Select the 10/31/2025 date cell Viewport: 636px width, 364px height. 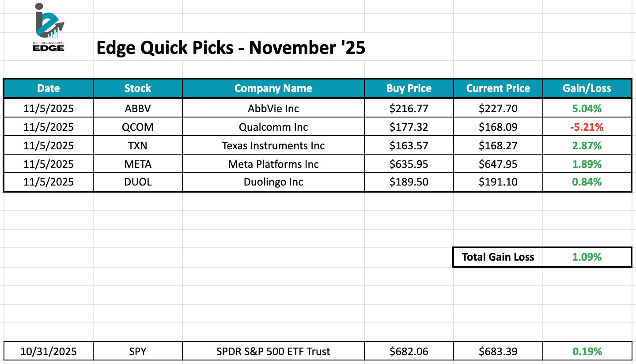pyautogui.click(x=49, y=352)
